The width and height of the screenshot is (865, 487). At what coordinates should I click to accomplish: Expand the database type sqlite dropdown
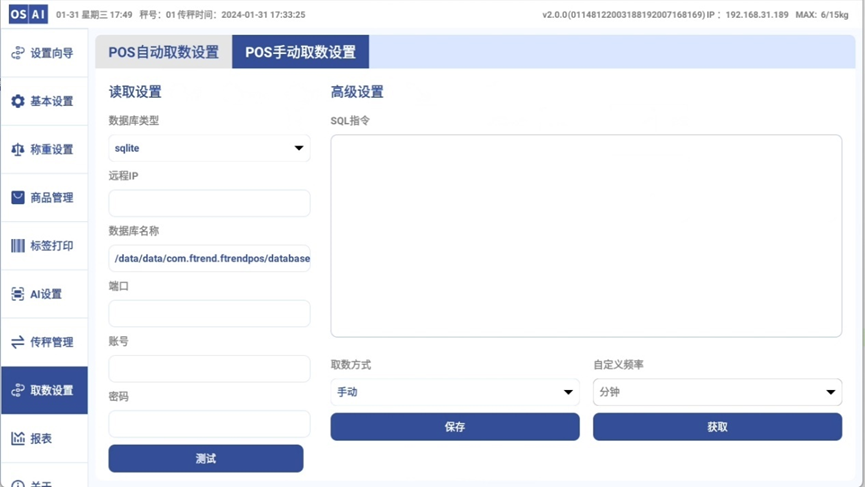point(209,148)
